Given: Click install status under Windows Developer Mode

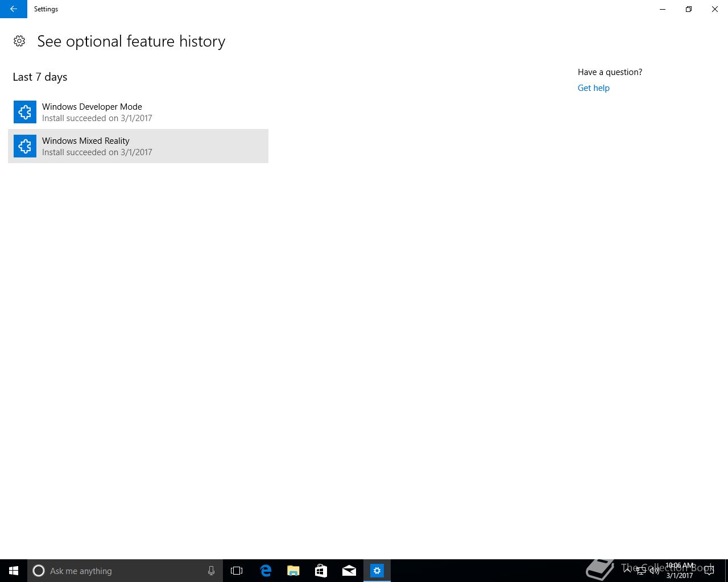Looking at the screenshot, I should tap(97, 118).
